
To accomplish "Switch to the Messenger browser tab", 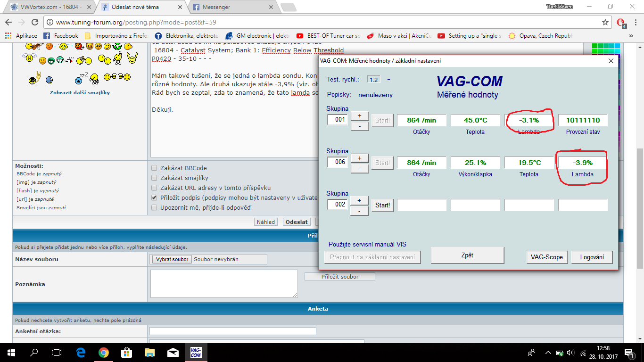I will click(231, 7).
